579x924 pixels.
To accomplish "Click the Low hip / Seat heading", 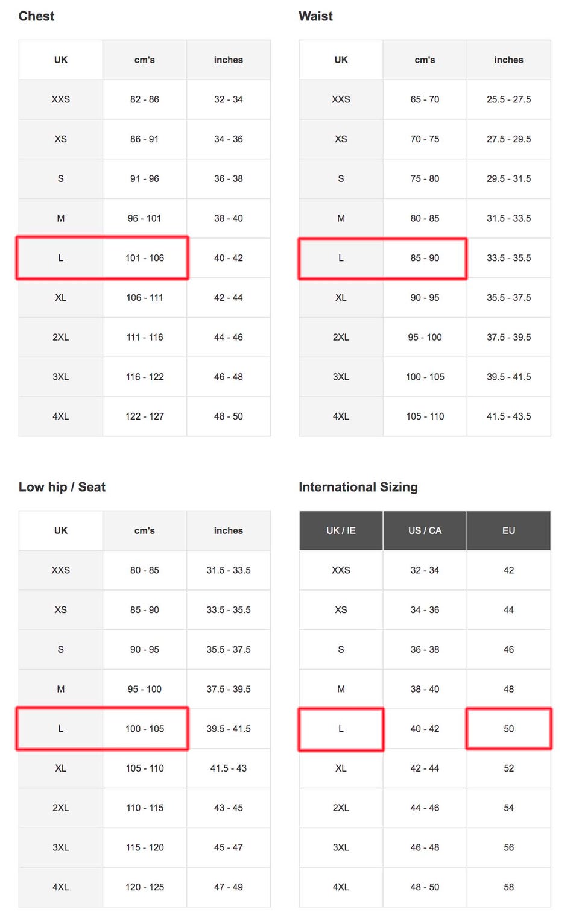I will pos(62,487).
